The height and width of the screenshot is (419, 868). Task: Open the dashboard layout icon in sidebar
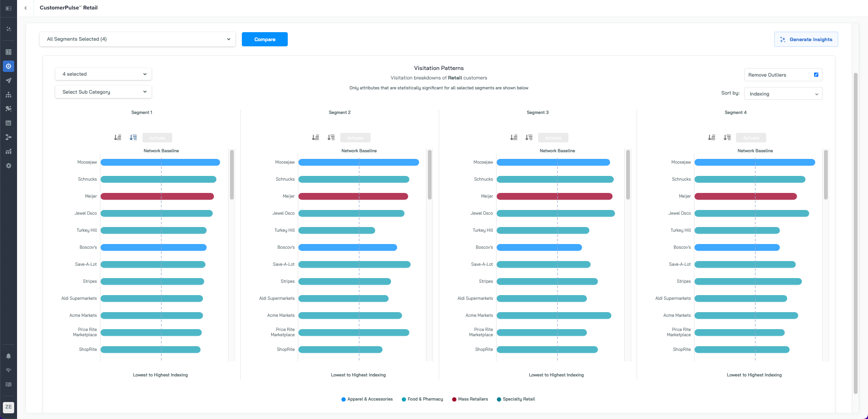[9, 52]
